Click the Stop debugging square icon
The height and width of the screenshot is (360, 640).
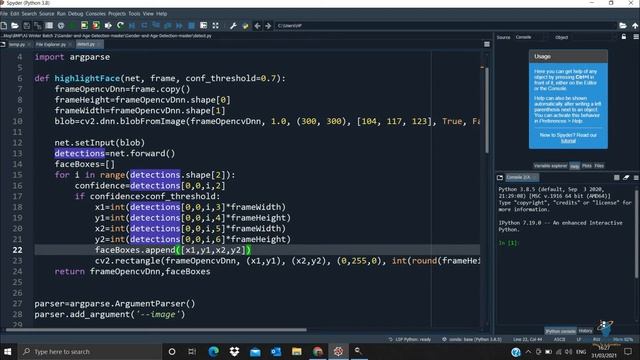(x=191, y=25)
